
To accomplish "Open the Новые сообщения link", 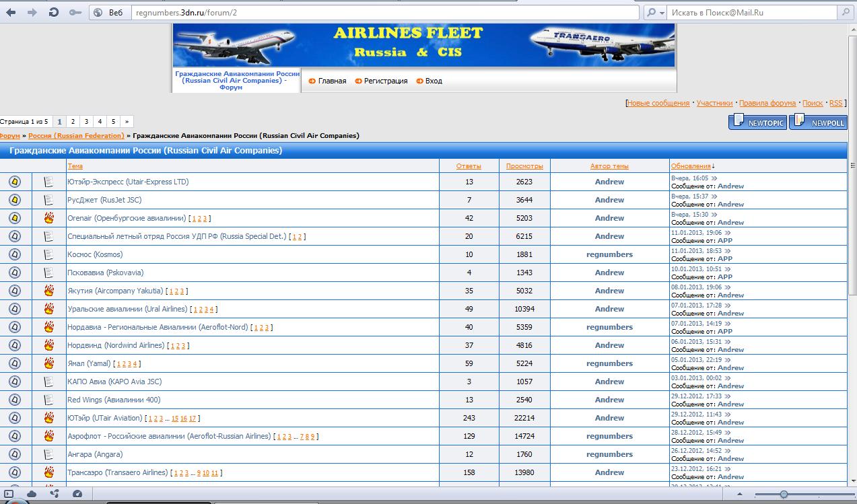I will coord(658,103).
